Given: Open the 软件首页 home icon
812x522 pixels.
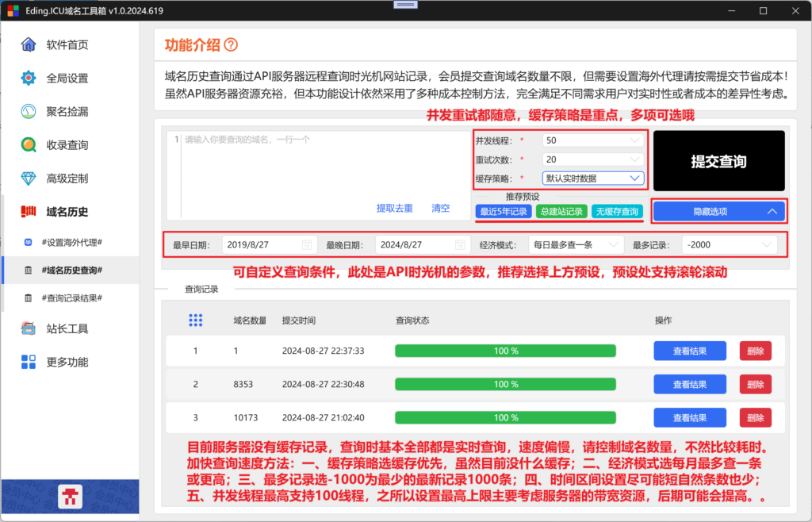Looking at the screenshot, I should pyautogui.click(x=29, y=44).
